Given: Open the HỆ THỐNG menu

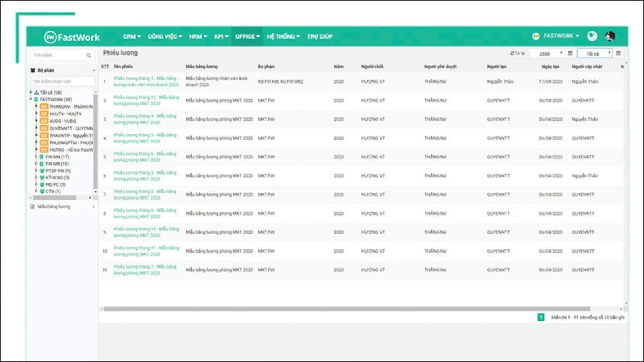Looking at the screenshot, I should tap(283, 36).
